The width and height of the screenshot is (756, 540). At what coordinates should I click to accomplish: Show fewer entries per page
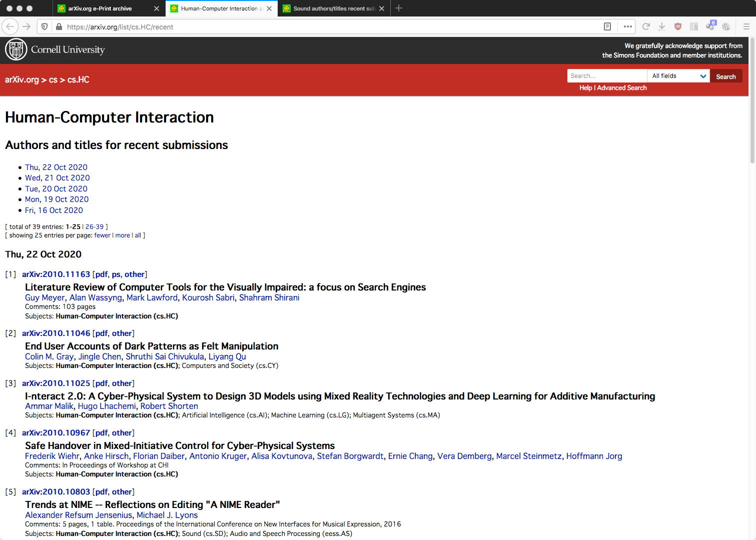(103, 235)
